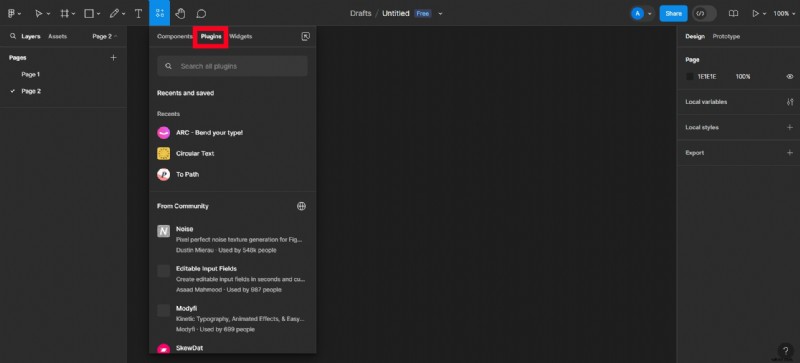Click the user avatar A
This screenshot has height=363, width=800.
(x=637, y=14)
